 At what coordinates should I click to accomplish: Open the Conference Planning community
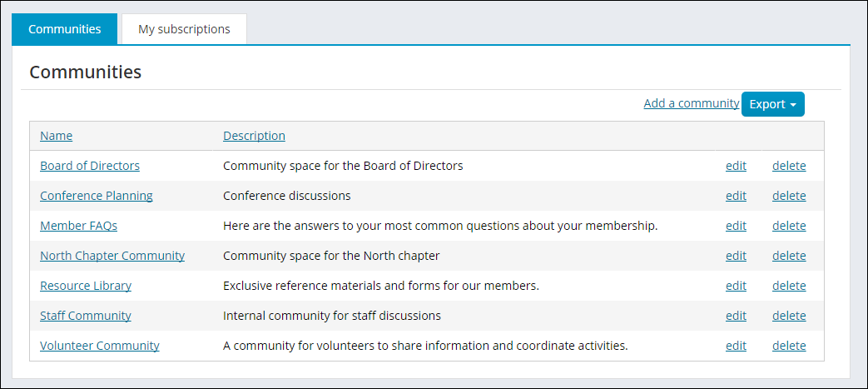pos(97,196)
